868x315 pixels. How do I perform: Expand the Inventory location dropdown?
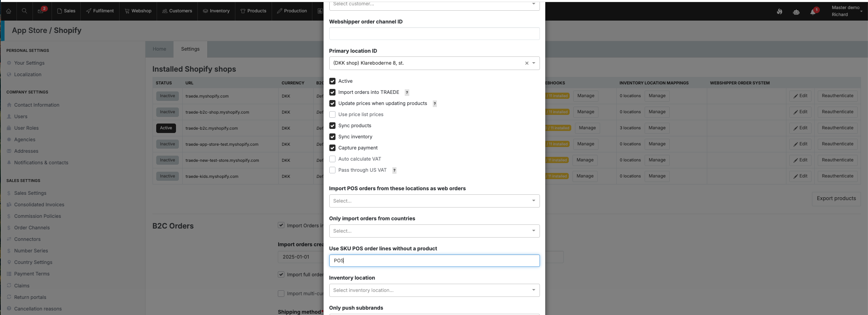[434, 290]
